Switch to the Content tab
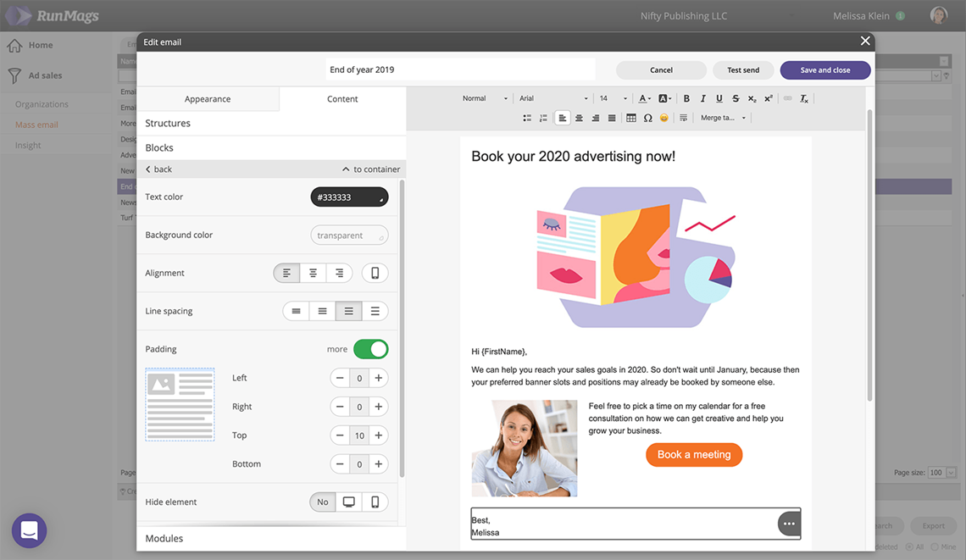Screen dimensions: 966x560 (342, 98)
